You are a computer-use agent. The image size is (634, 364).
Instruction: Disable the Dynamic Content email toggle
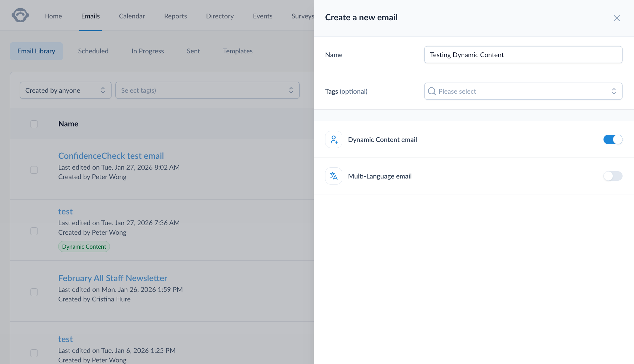click(612, 139)
